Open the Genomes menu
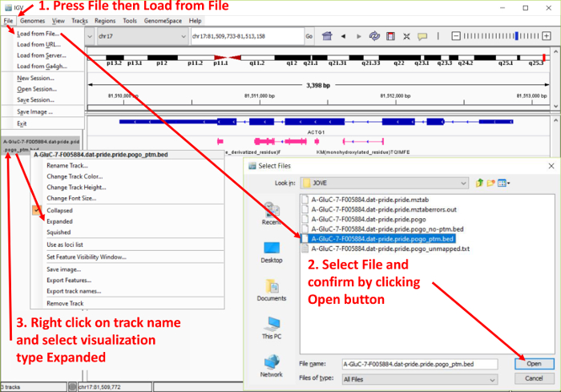 click(33, 21)
